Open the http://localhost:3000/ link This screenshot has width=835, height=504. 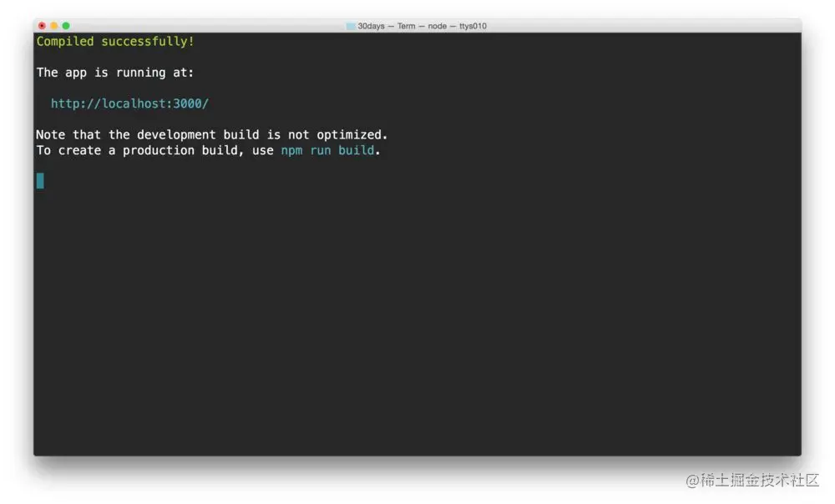(129, 103)
